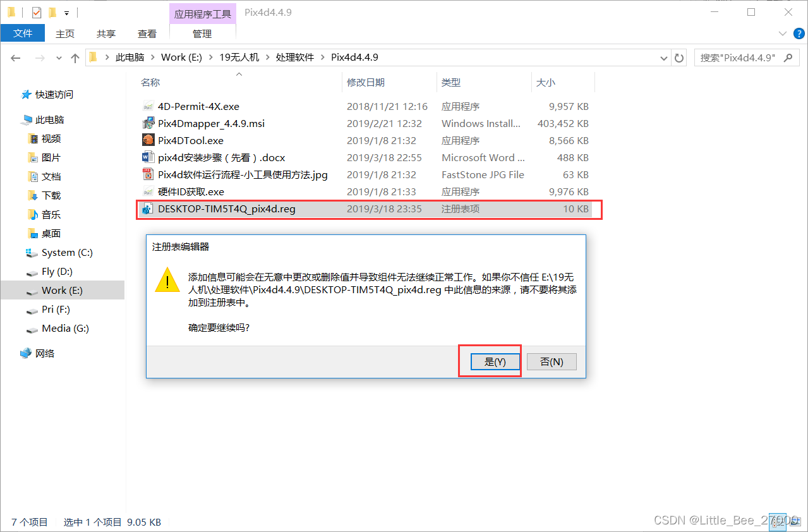Expand the ribbon with the chevron
This screenshot has width=808, height=532.
coord(785,33)
